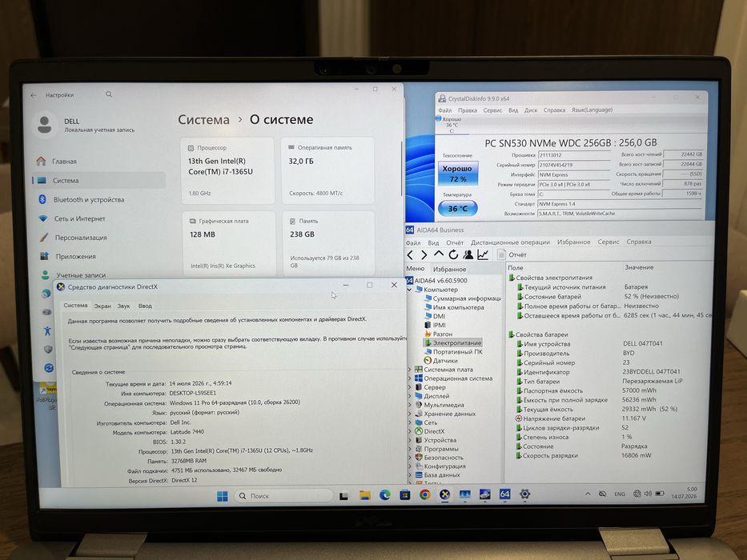The image size is (747, 560).
Task: Click the Settings search magnifier icon
Action: pos(109,94)
